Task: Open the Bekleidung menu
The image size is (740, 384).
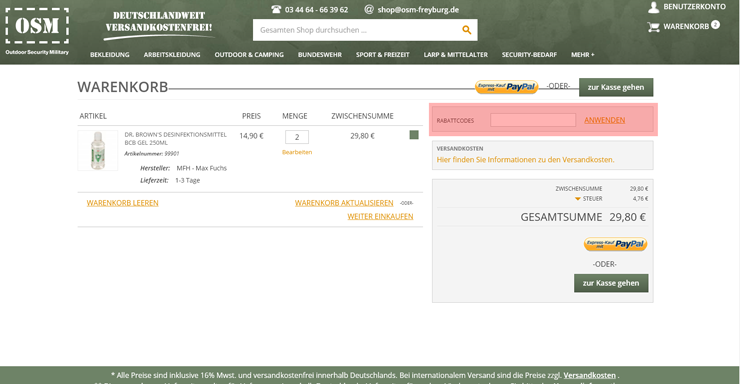Action: pos(109,55)
